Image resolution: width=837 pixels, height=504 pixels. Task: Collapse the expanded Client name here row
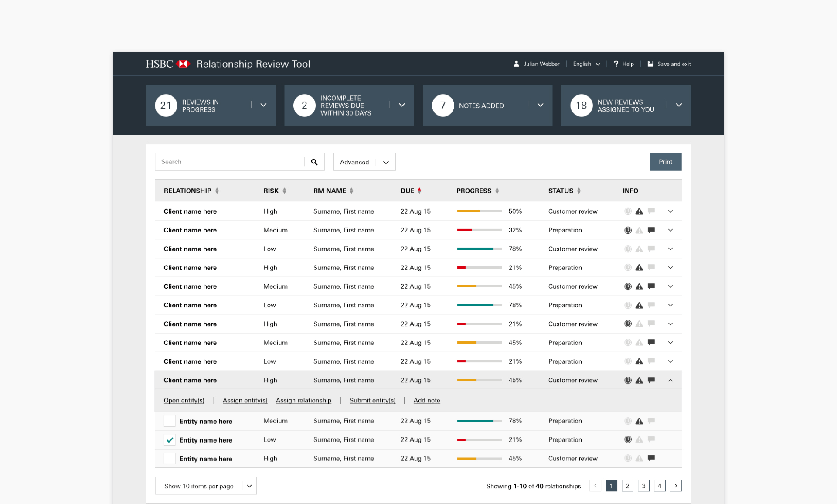[x=670, y=380]
